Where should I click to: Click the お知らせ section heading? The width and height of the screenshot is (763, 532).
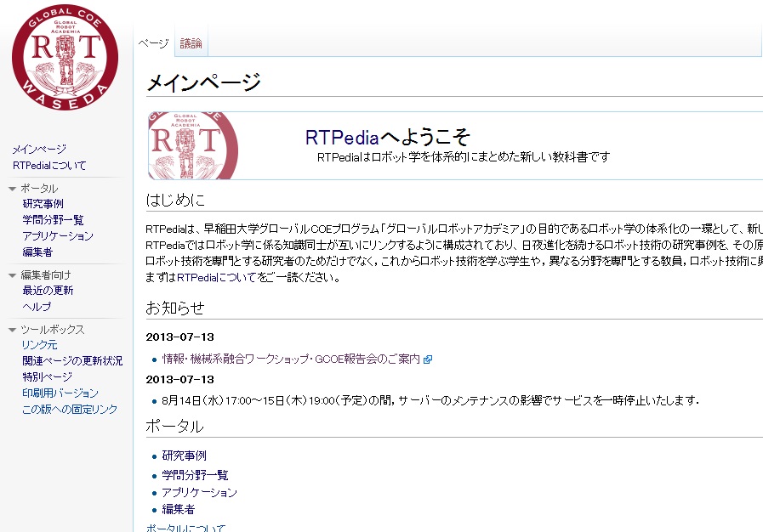click(175, 308)
